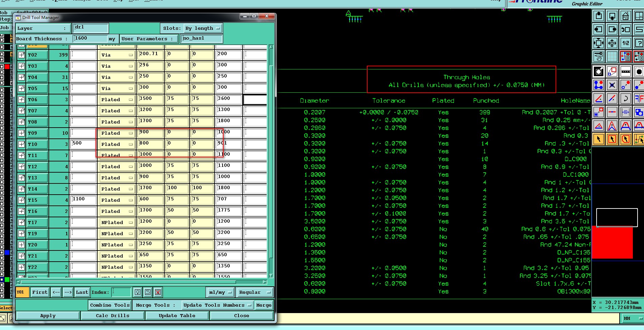
Task: Click the Board Thickness input field
Action: 90,38
